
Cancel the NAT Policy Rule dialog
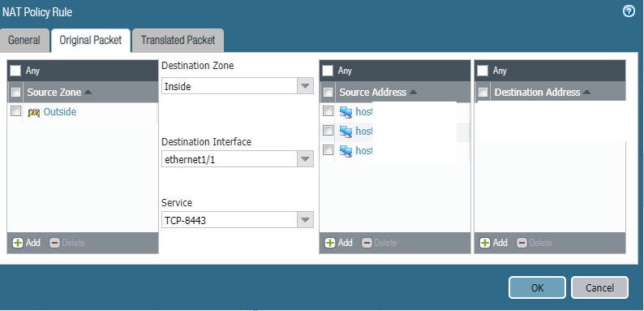pyautogui.click(x=599, y=287)
